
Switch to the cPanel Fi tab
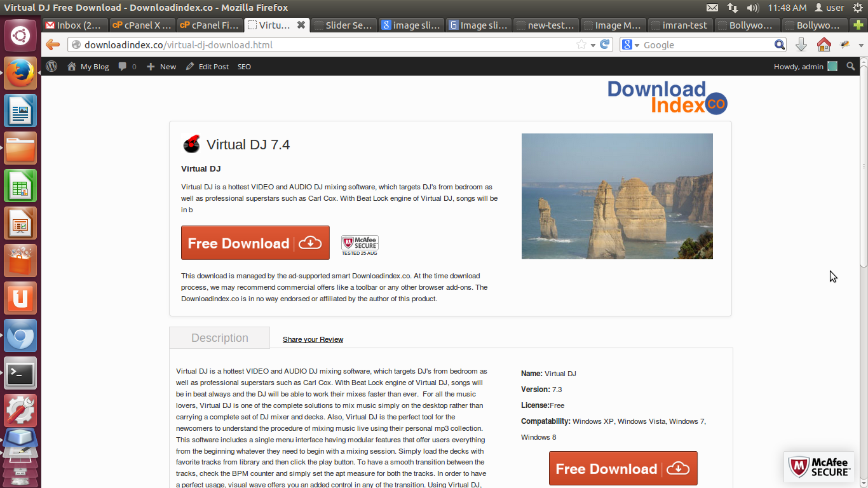[209, 25]
